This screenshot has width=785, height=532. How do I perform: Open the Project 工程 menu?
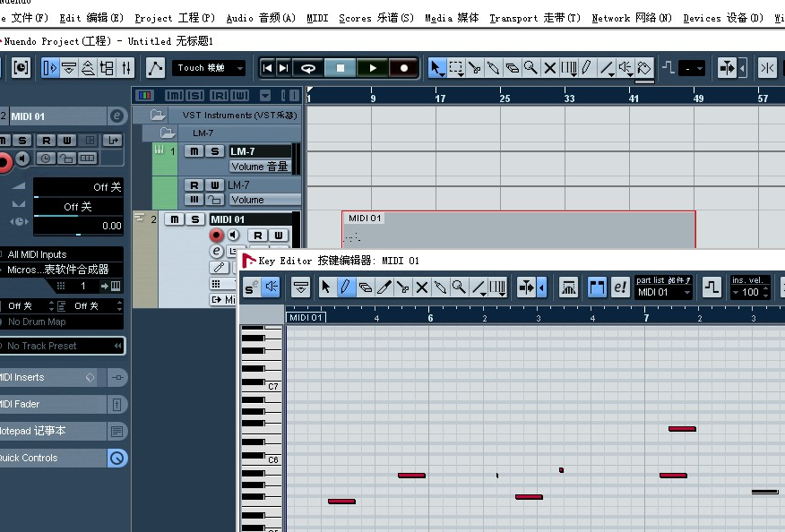(x=175, y=19)
